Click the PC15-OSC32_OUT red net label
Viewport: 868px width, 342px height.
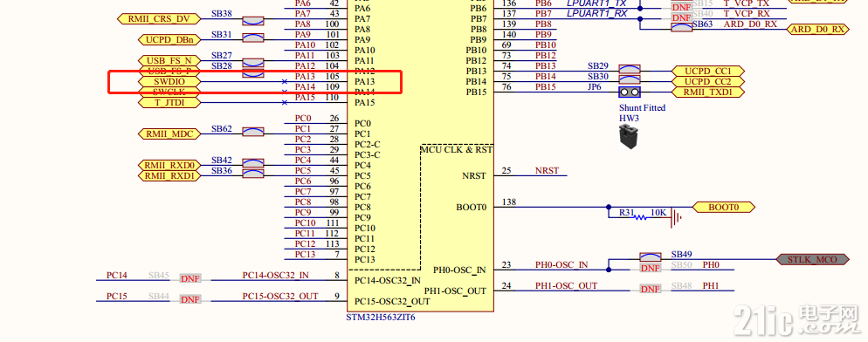click(x=280, y=296)
